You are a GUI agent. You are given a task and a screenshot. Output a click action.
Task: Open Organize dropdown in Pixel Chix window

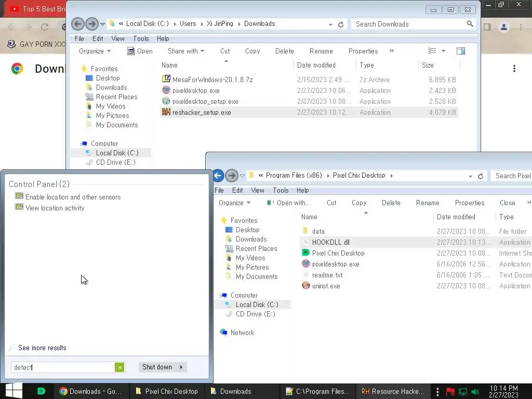(234, 203)
